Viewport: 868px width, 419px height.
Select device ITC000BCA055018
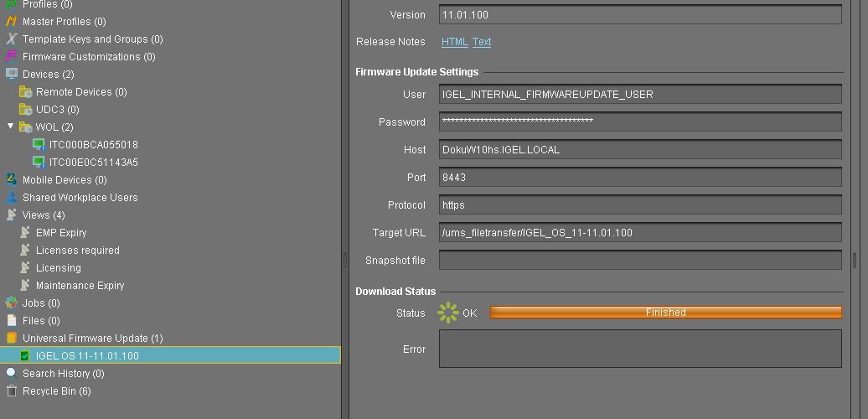tap(93, 145)
